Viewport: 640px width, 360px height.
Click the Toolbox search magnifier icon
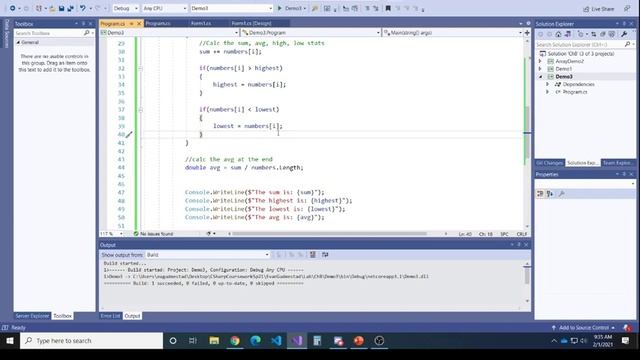pos(87,33)
